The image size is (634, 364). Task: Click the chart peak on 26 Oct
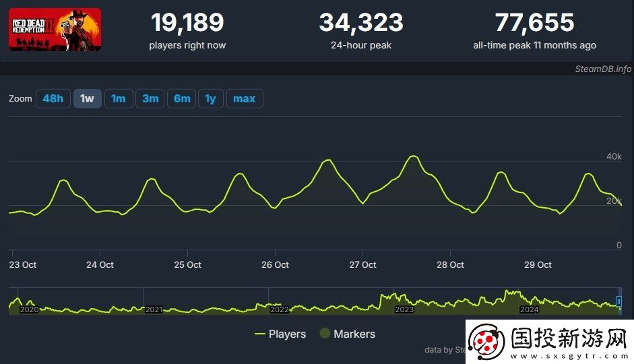pyautogui.click(x=327, y=160)
